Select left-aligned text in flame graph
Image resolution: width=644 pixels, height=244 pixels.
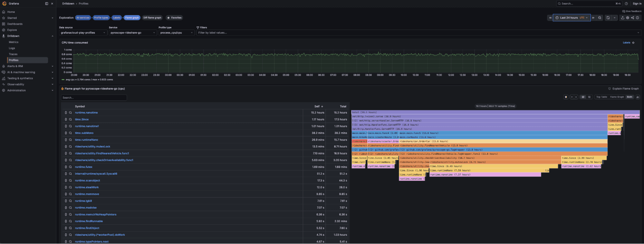pos(583,97)
